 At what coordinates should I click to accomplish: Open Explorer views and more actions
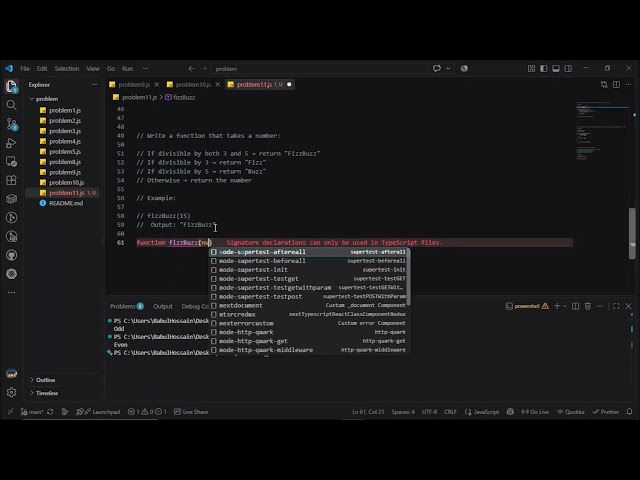coord(95,84)
